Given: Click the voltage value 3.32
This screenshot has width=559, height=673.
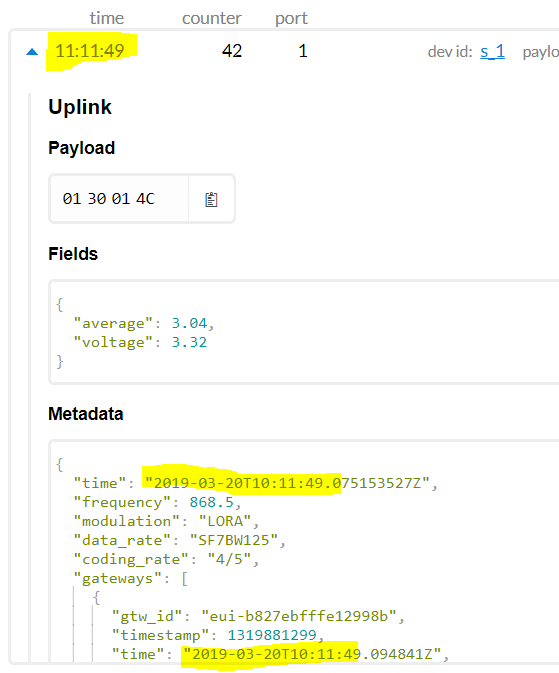Looking at the screenshot, I should click(189, 342).
